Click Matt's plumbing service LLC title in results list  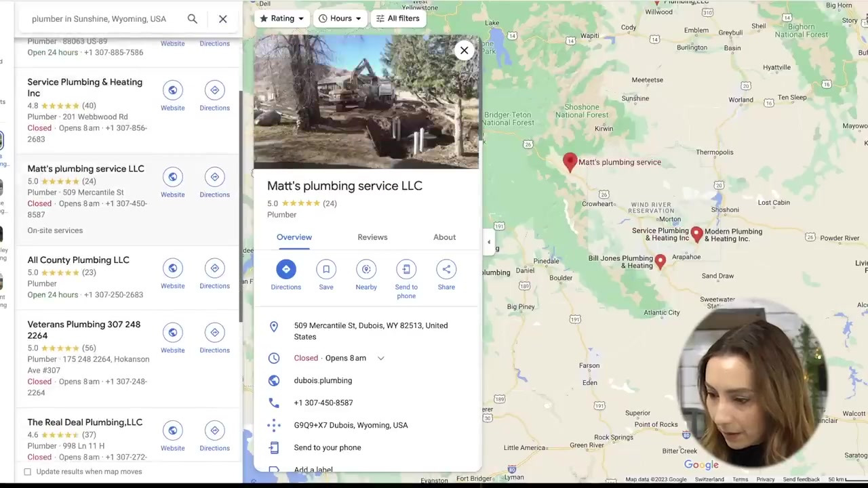[x=85, y=169]
